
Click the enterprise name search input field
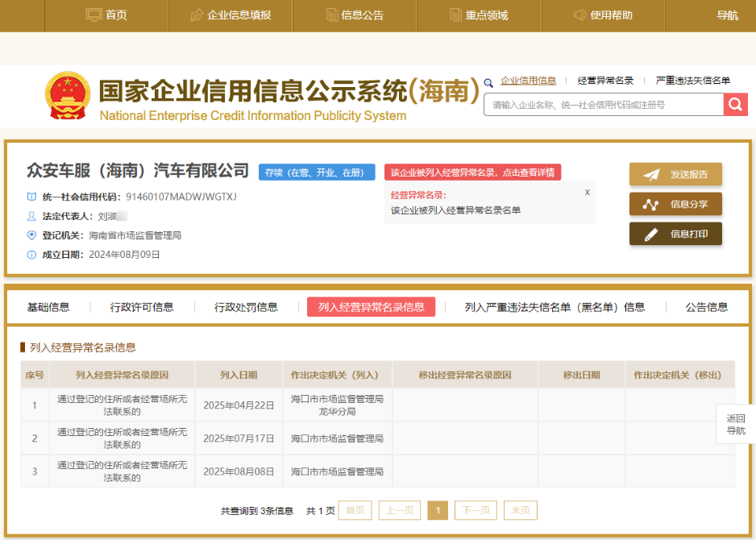tap(603, 105)
